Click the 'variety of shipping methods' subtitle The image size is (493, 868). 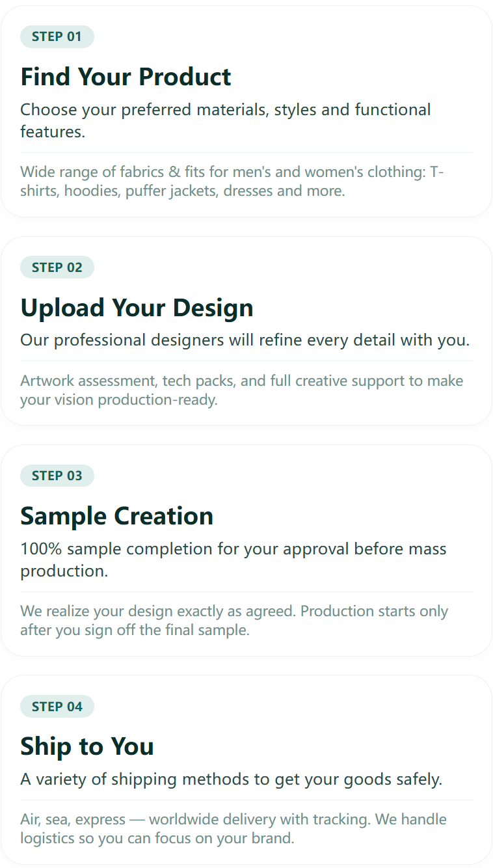click(232, 779)
